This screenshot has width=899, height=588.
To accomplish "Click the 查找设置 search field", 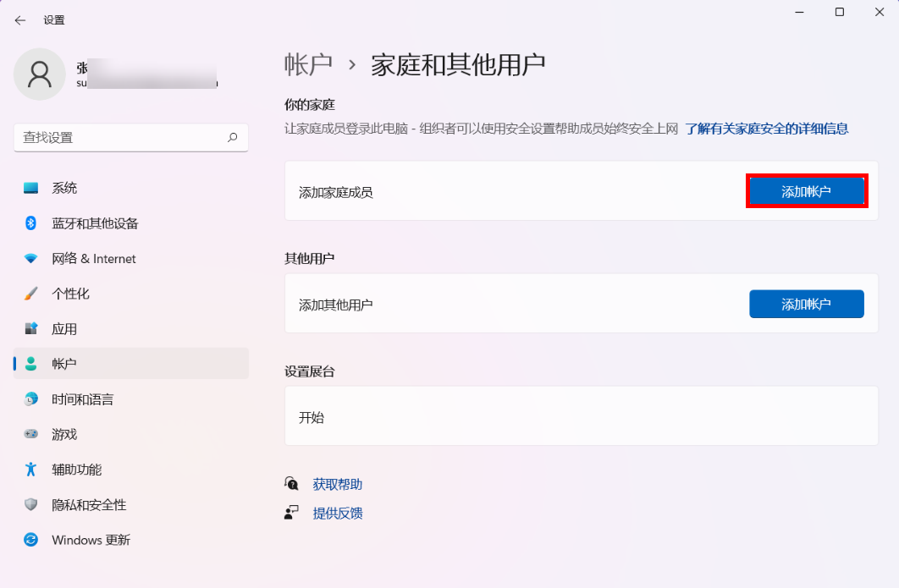I will click(x=119, y=137).
